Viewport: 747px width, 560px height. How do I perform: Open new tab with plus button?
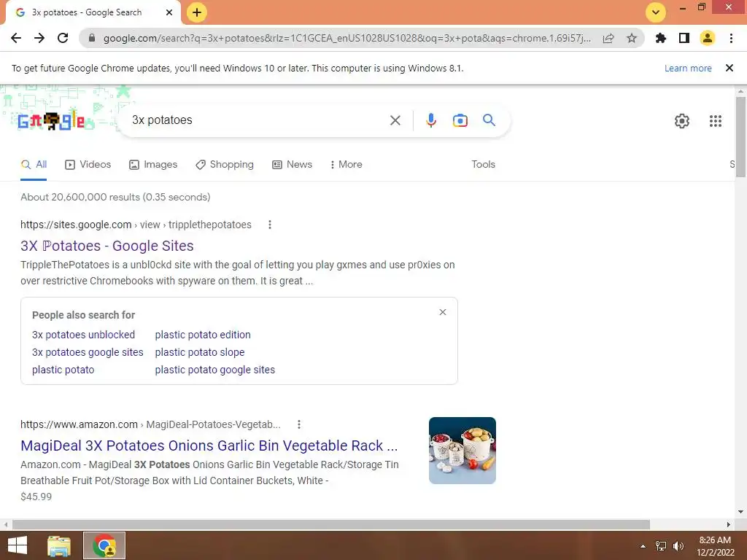197,12
